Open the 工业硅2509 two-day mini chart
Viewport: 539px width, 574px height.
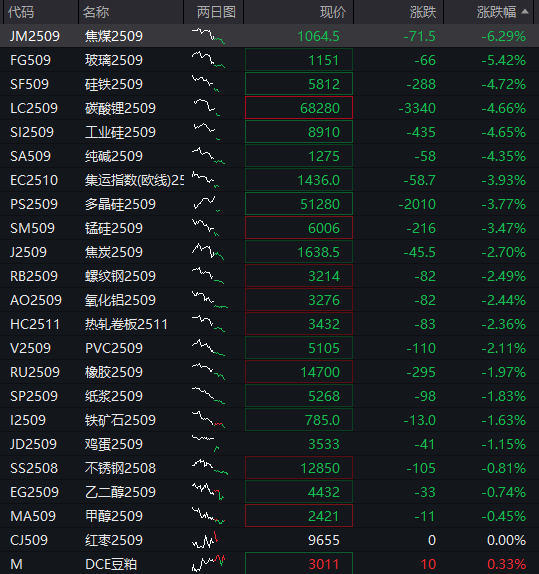tap(207, 132)
